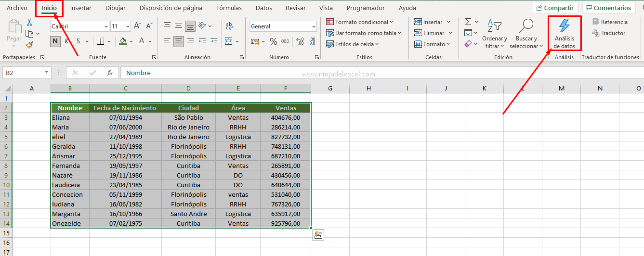
Task: Open the font name Calibri dropdown
Action: (x=105, y=26)
